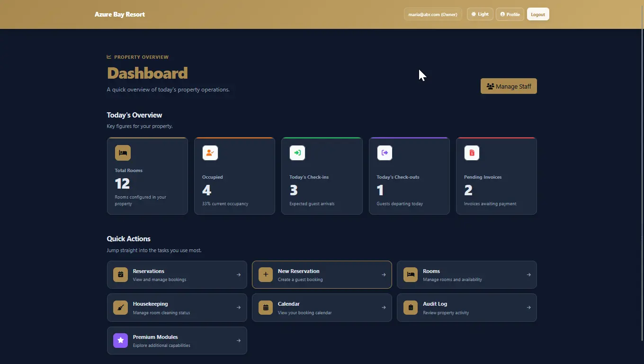Screen dimensions: 644x364
Task: Create a New Reservation
Action: (x=322, y=274)
